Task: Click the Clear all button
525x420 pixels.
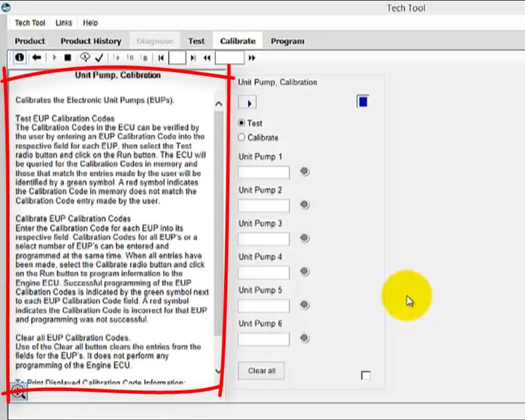Action: (x=261, y=371)
